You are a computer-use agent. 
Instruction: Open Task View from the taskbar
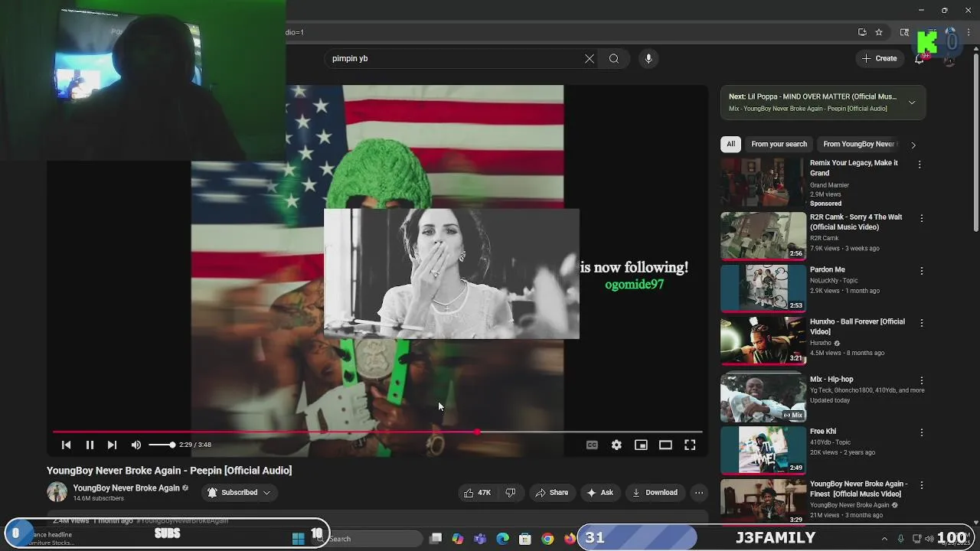pyautogui.click(x=436, y=539)
